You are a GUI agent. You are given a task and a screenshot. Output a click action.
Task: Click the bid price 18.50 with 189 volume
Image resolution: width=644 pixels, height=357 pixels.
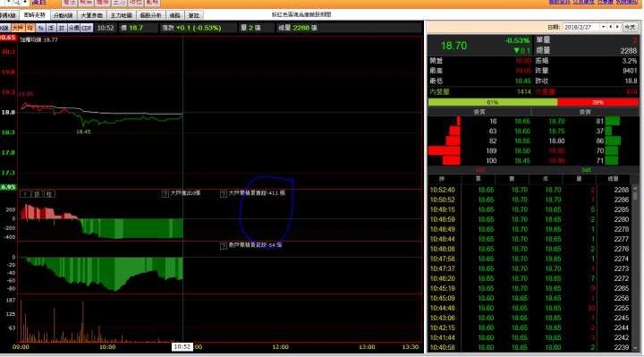(x=522, y=151)
